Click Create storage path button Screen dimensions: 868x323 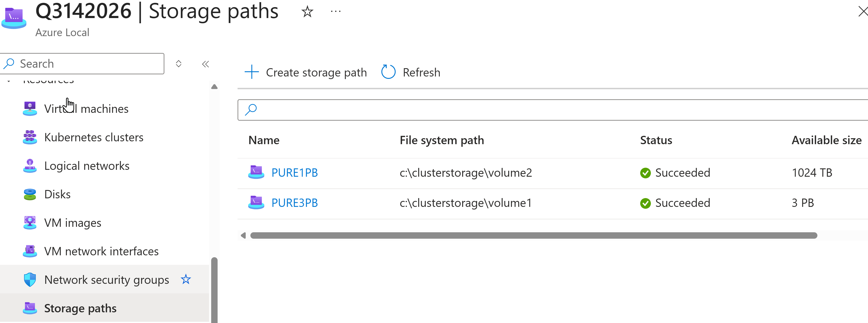pyautogui.click(x=305, y=72)
